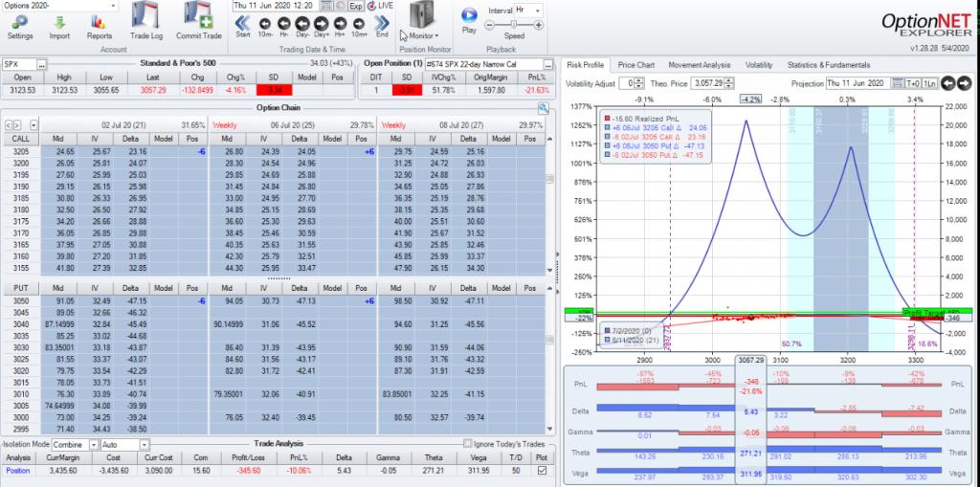Switch to LIVE mode

[380, 6]
